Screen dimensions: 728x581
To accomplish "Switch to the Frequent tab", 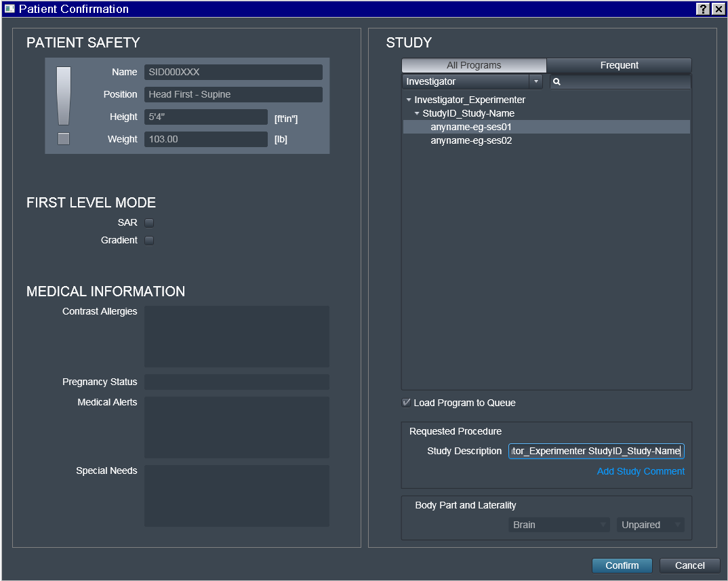I will tap(620, 66).
